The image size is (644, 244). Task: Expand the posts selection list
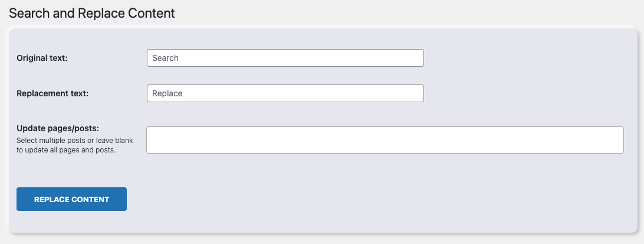[385, 140]
